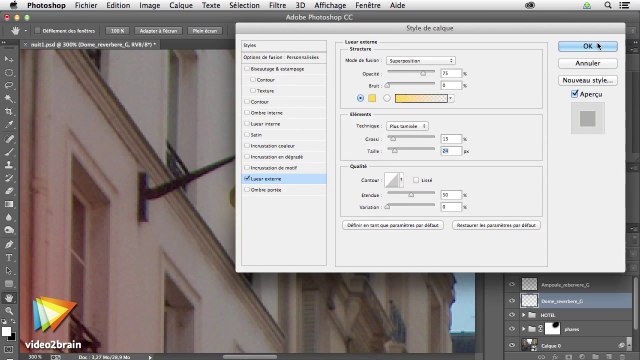
Task: Select the Move tool
Action: click(x=9, y=59)
